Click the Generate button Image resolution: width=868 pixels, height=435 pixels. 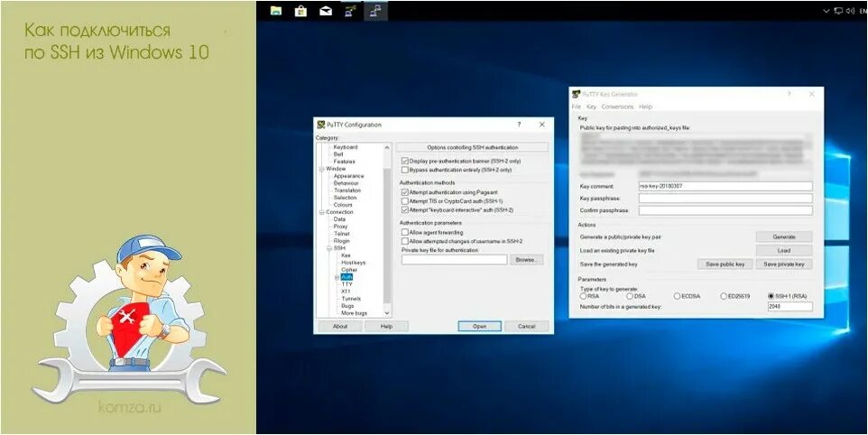pos(784,236)
